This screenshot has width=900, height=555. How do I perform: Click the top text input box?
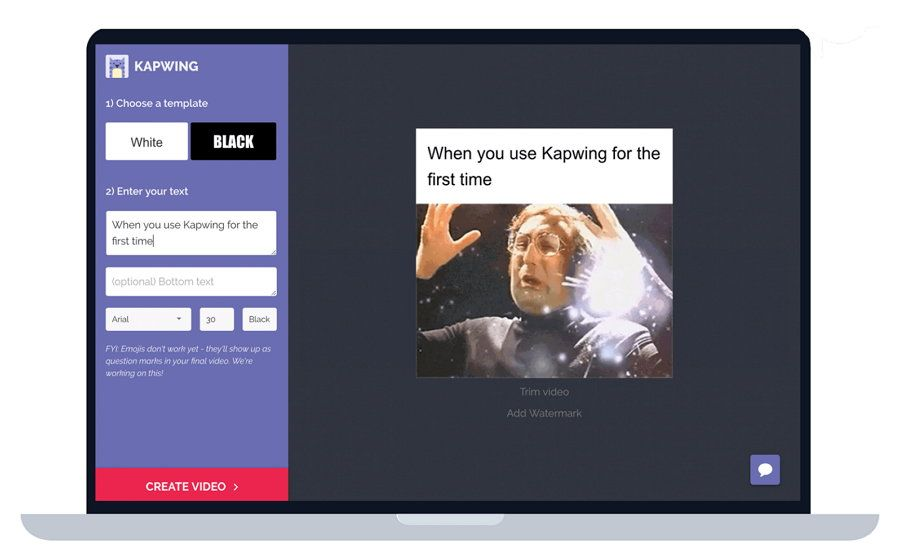click(191, 233)
